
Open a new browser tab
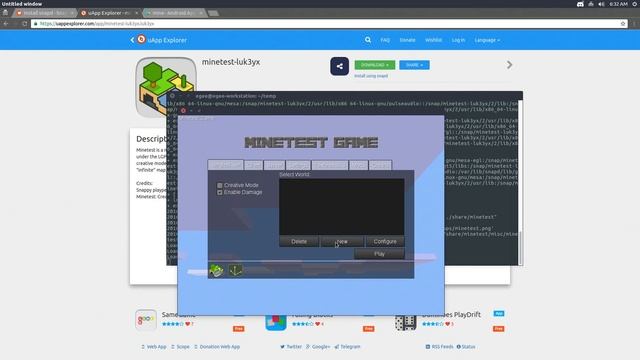point(213,13)
